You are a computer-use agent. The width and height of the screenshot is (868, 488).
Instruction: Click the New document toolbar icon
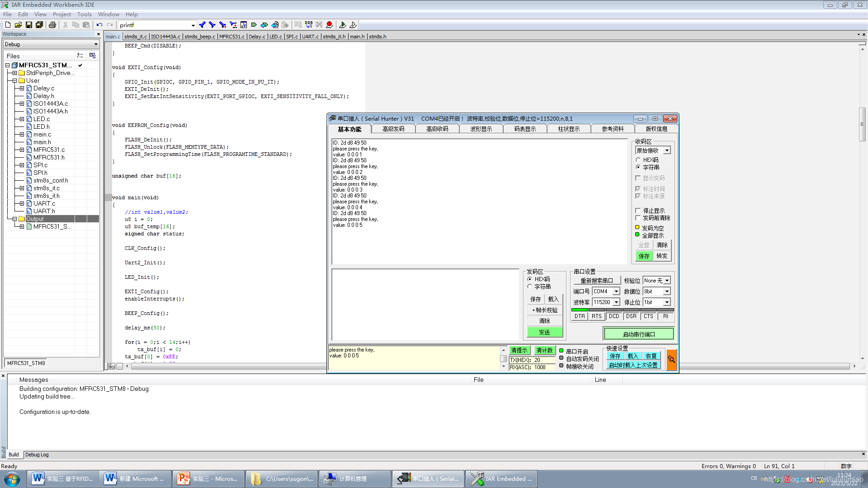pos(8,25)
